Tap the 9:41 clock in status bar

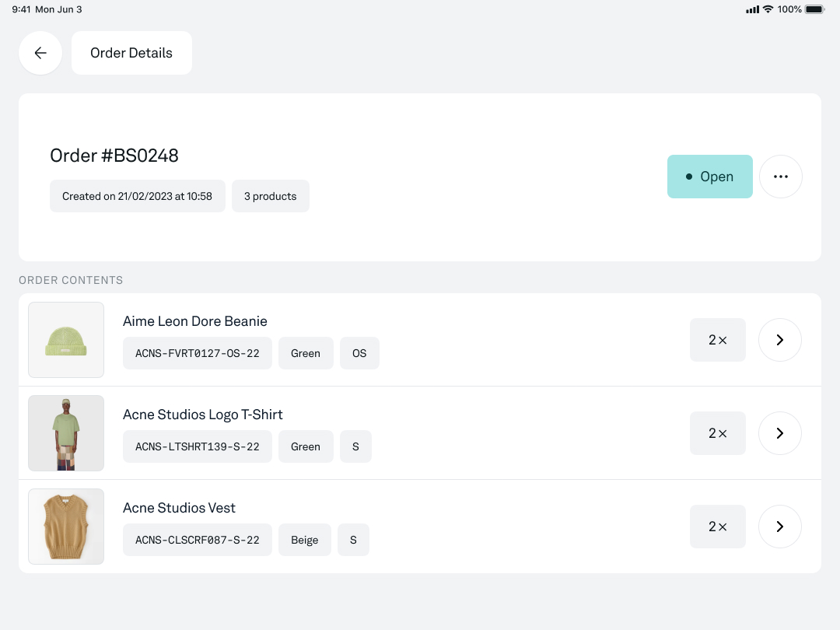point(21,9)
